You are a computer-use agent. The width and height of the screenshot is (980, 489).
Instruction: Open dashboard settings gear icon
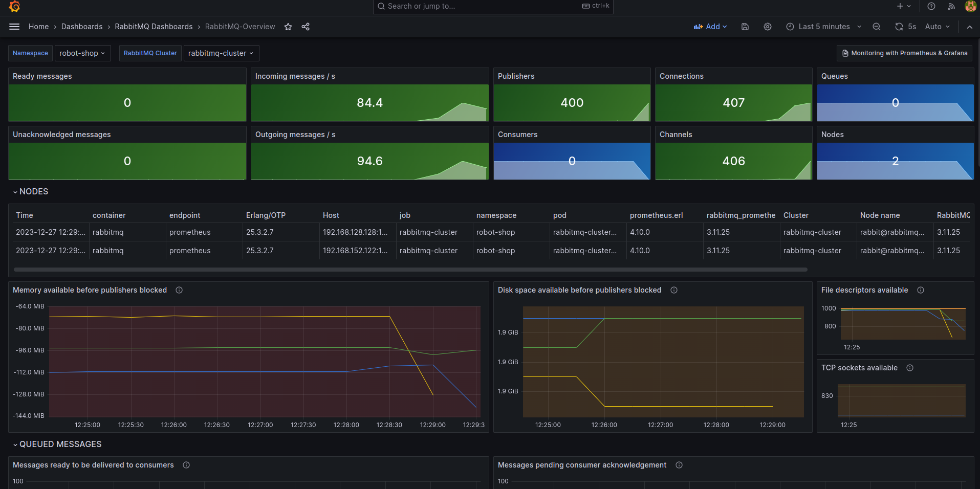point(768,27)
